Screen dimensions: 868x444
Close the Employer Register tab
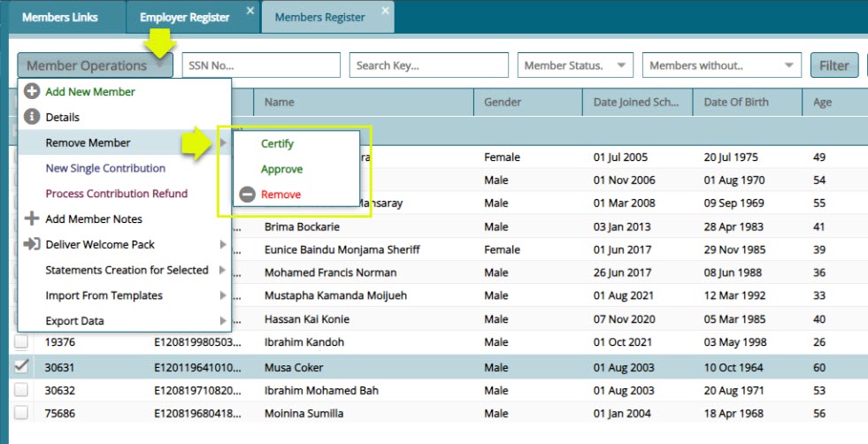(x=250, y=11)
